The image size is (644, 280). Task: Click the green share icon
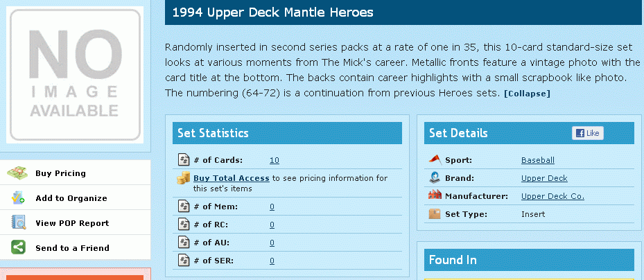pyautogui.click(x=18, y=247)
